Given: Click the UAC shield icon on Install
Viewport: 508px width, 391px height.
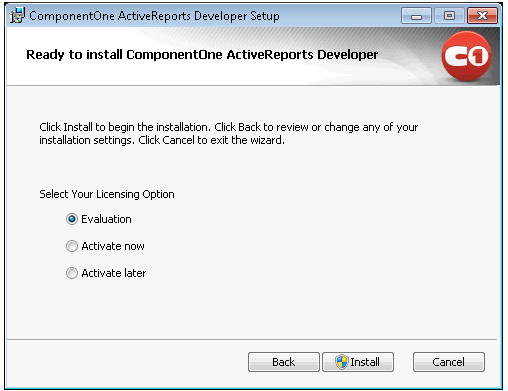Looking at the screenshot, I should click(342, 362).
